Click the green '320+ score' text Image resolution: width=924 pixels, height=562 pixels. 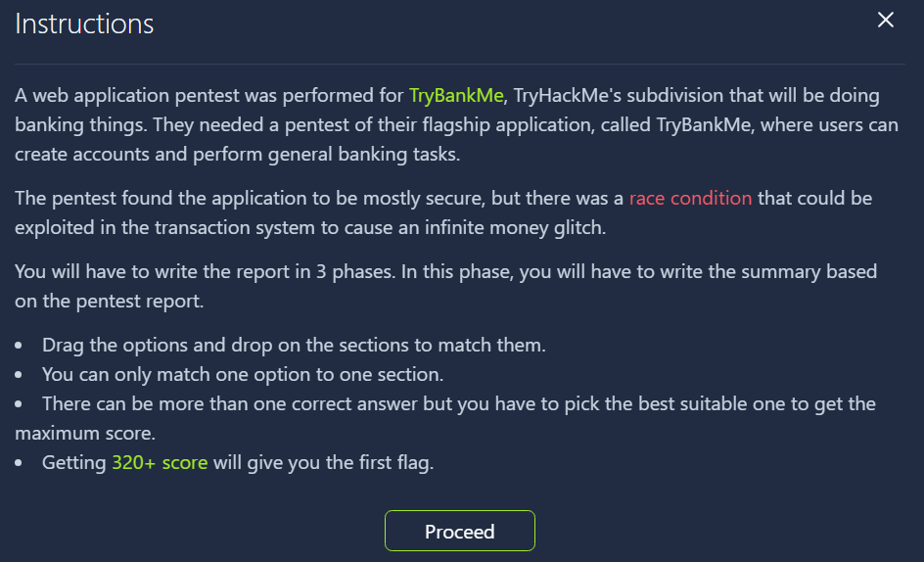[x=160, y=462]
